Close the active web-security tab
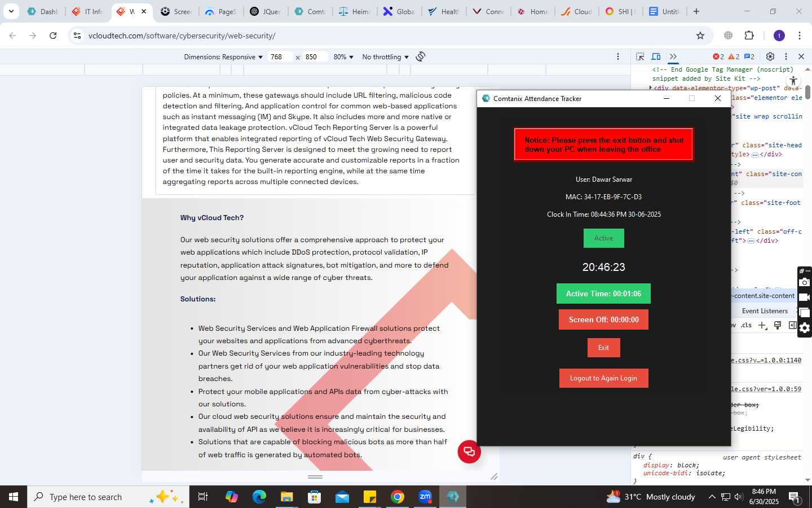The width and height of the screenshot is (812, 508). click(x=144, y=11)
